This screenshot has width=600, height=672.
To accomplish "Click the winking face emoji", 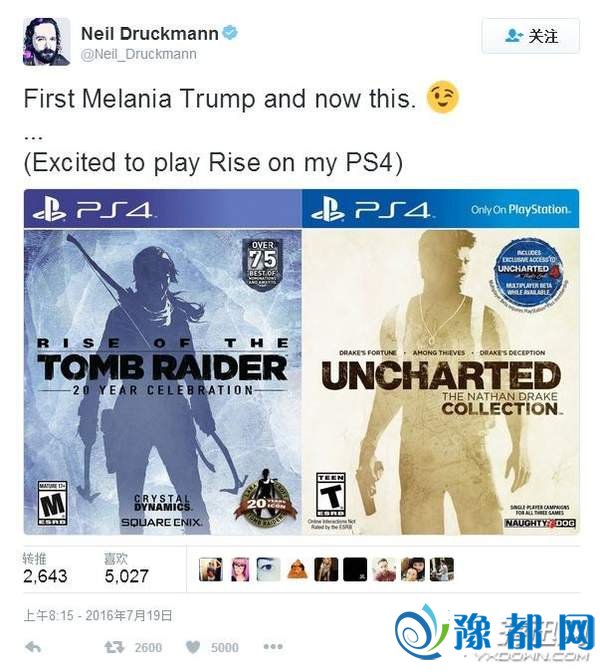I will point(443,96).
